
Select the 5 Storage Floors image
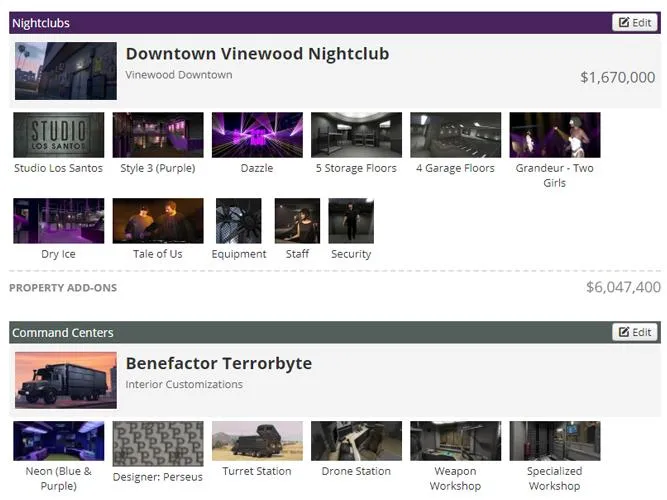pyautogui.click(x=356, y=135)
